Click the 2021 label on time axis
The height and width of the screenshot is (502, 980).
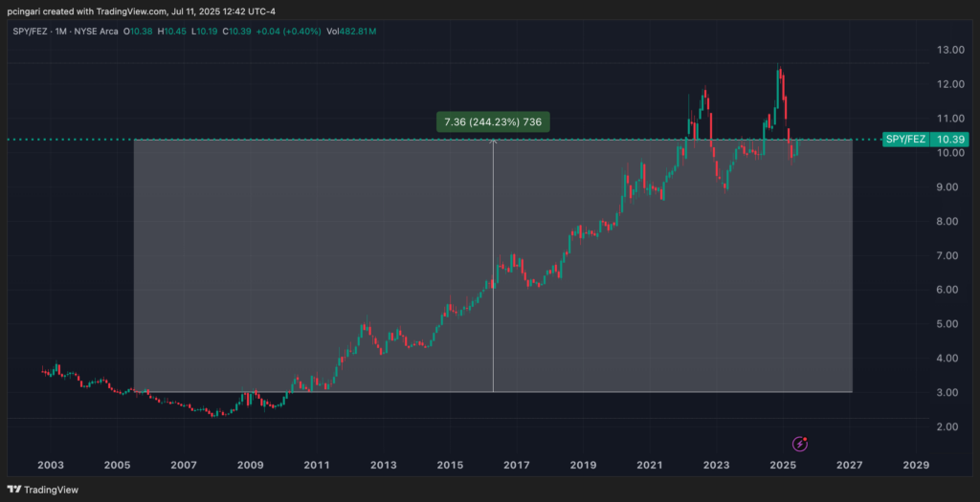pos(650,465)
